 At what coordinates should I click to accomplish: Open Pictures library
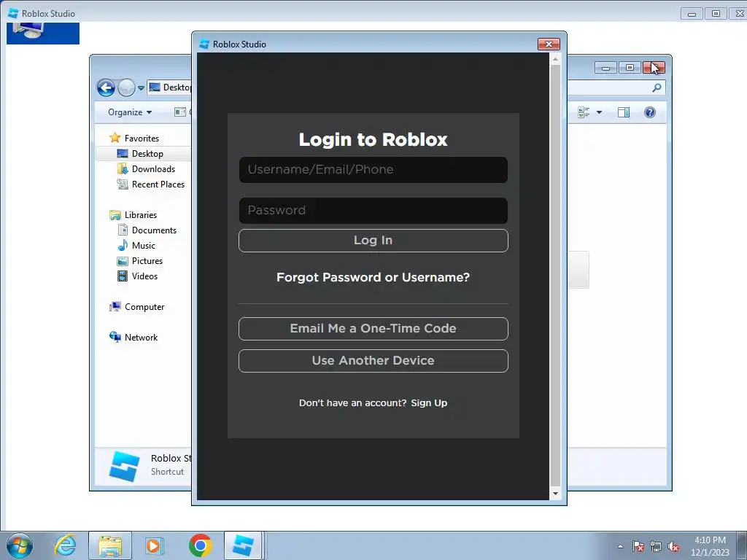[147, 261]
